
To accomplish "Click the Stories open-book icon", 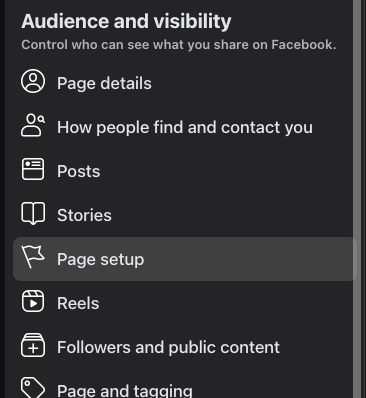I will pos(33,213).
